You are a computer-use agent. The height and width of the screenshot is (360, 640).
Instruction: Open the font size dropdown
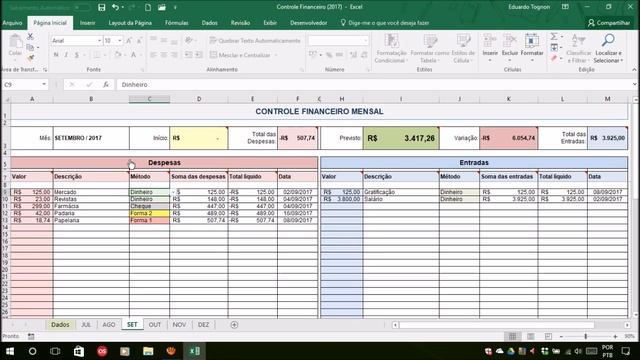pos(120,41)
